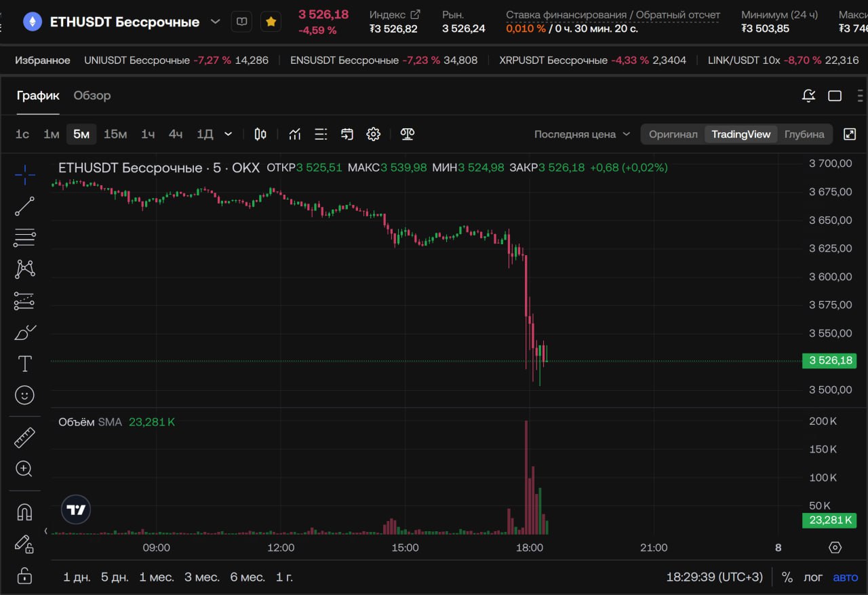Click the Ethereum coin logo
This screenshot has width=868, height=595.
(32, 22)
